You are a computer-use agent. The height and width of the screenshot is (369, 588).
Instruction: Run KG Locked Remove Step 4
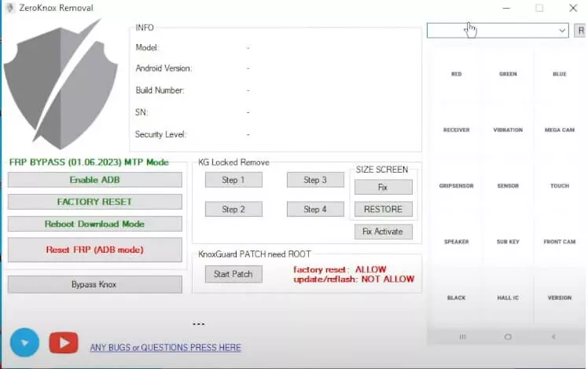pos(315,209)
